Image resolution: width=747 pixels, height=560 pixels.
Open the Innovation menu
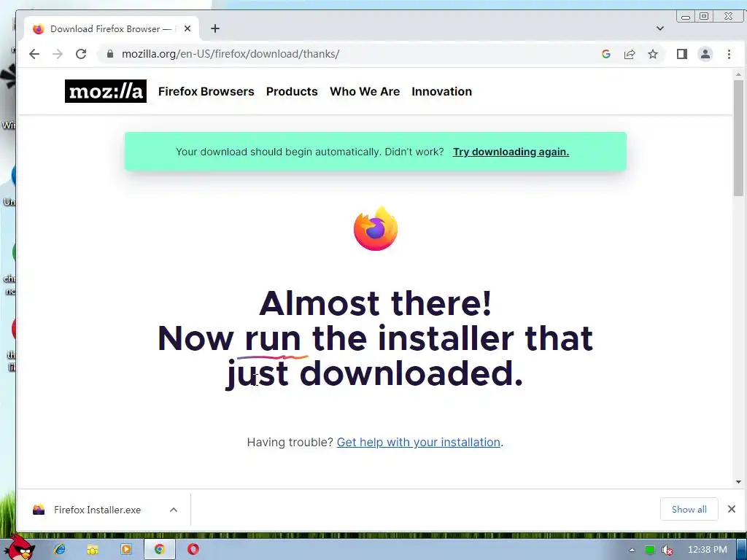pyautogui.click(x=441, y=91)
